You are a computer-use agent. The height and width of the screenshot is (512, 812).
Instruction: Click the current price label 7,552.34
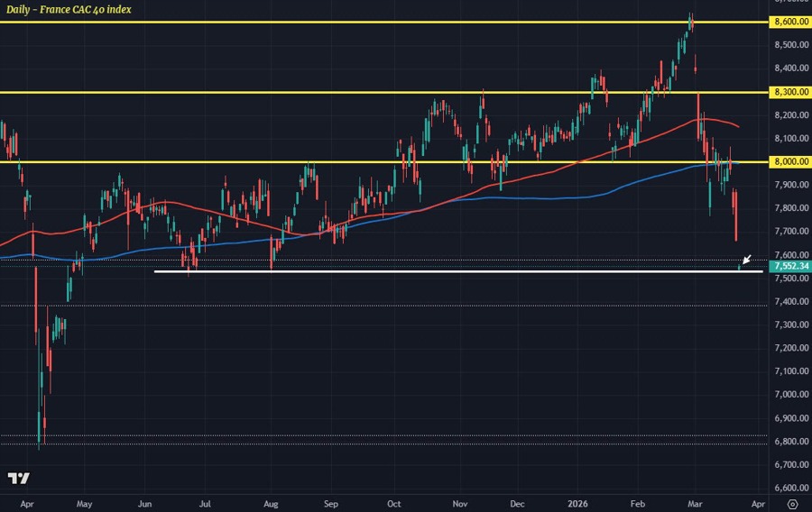tap(790, 266)
